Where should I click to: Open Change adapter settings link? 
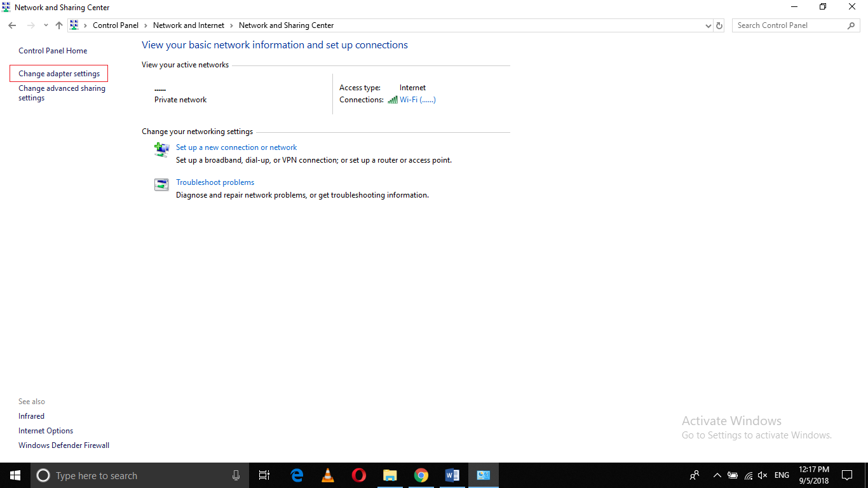pyautogui.click(x=59, y=74)
